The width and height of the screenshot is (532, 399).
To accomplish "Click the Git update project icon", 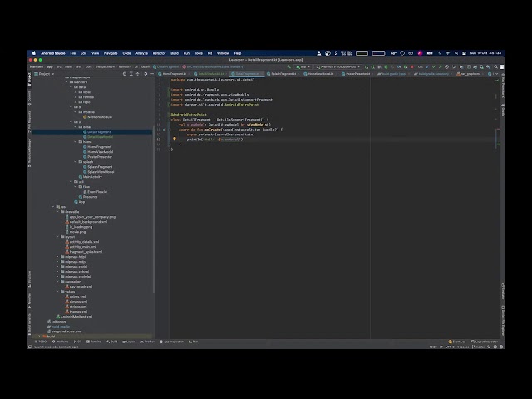I will click(427, 66).
